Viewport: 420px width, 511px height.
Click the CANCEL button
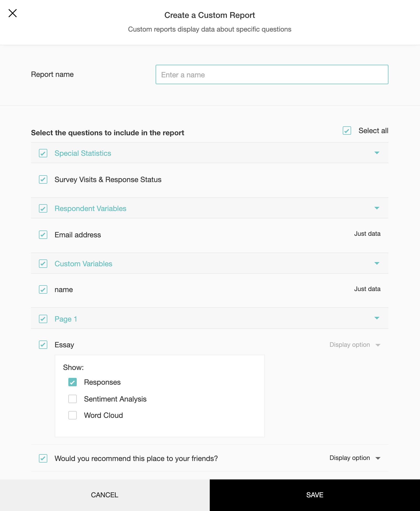tap(105, 495)
